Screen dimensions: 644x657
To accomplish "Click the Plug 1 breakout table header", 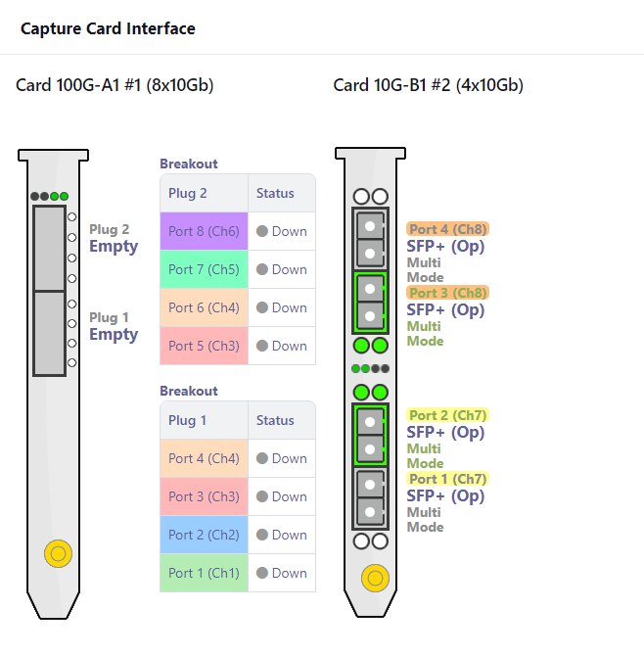I will (x=187, y=420).
